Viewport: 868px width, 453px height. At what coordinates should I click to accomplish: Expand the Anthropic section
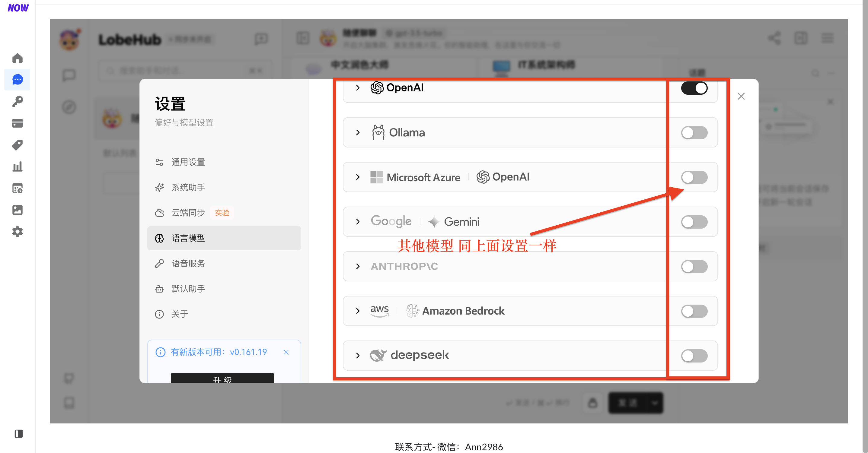[x=358, y=266]
